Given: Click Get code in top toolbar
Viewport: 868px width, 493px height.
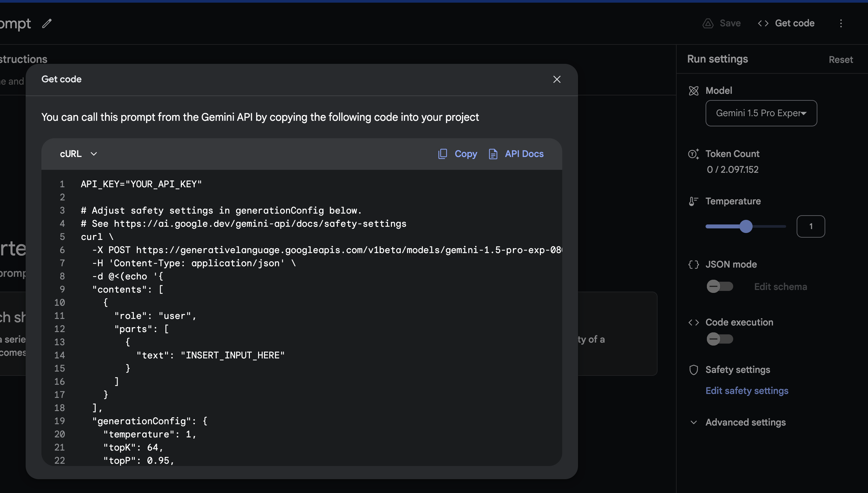Looking at the screenshot, I should tap(786, 23).
